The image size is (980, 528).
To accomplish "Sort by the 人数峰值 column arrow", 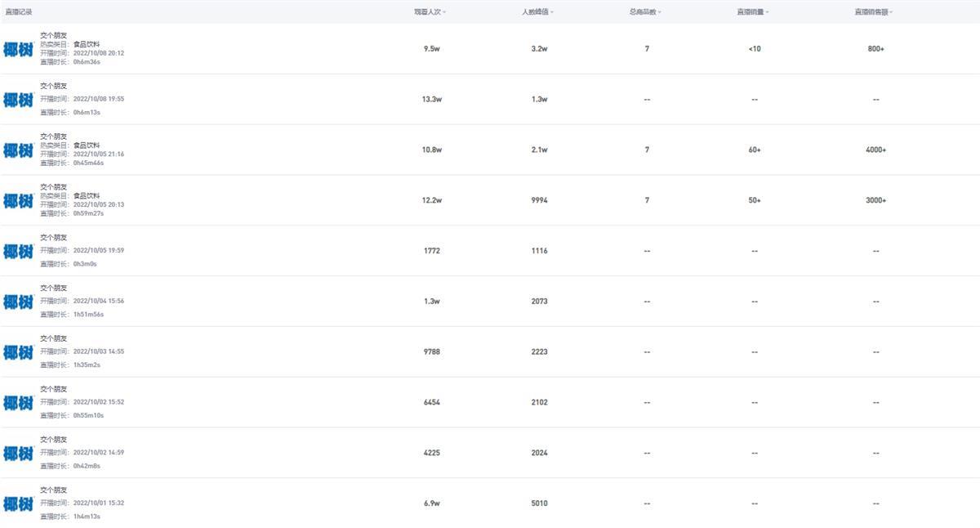I will (x=552, y=12).
